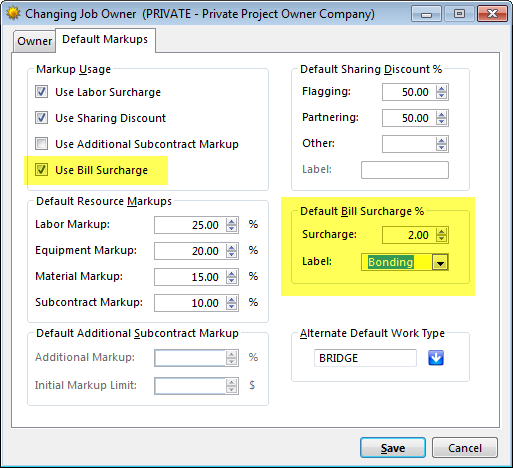Viewport: 513px width, 468px height.
Task: Click the Cancel button
Action: coord(465,448)
